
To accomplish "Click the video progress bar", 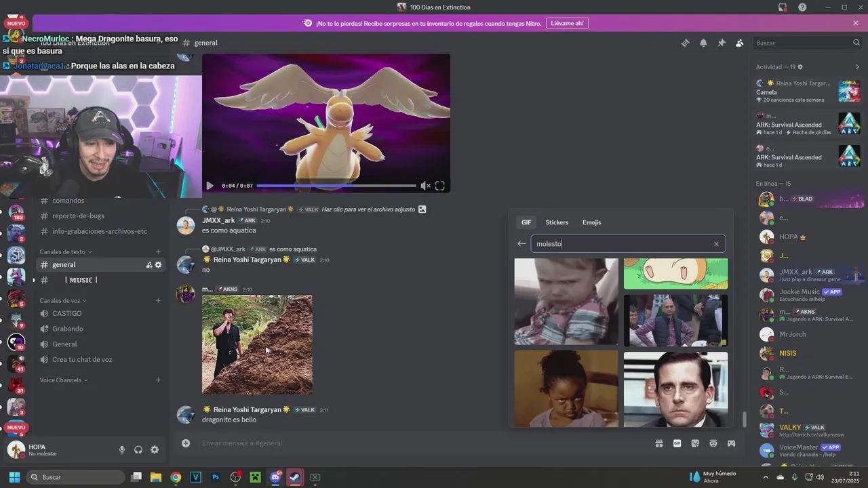I will tap(336, 186).
